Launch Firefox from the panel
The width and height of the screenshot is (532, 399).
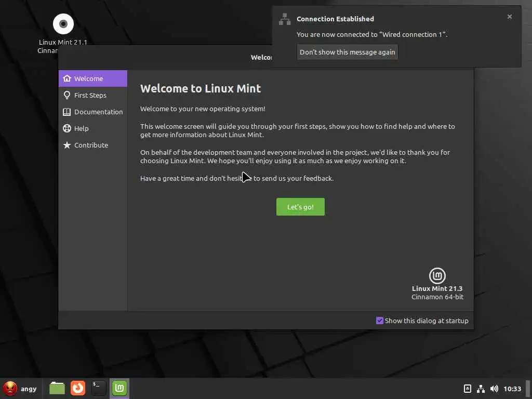78,388
